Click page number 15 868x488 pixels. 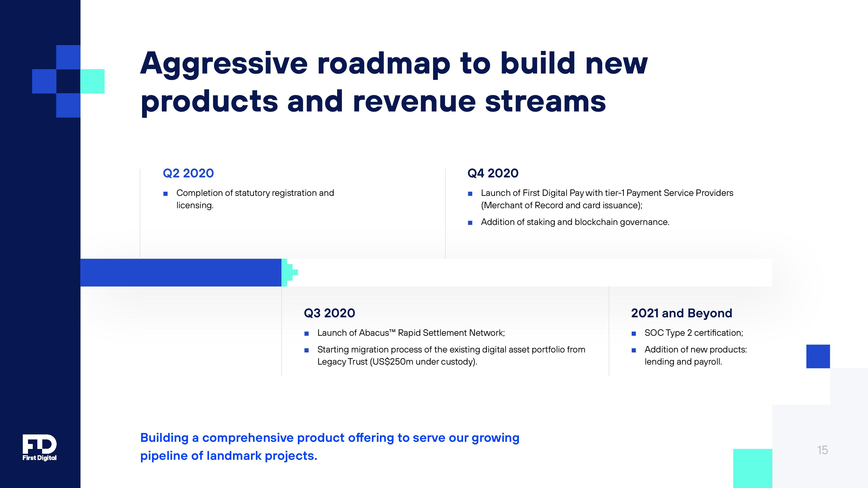822,450
